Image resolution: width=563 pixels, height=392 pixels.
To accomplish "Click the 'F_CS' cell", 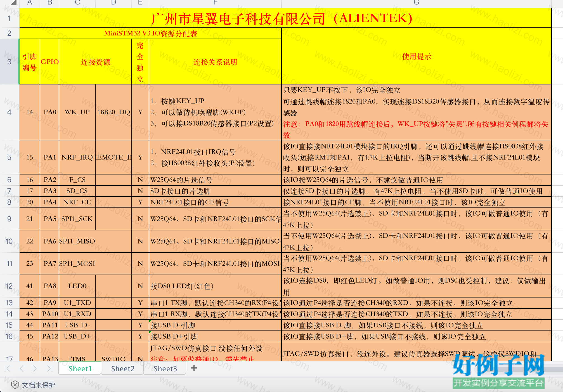I will 77,180.
